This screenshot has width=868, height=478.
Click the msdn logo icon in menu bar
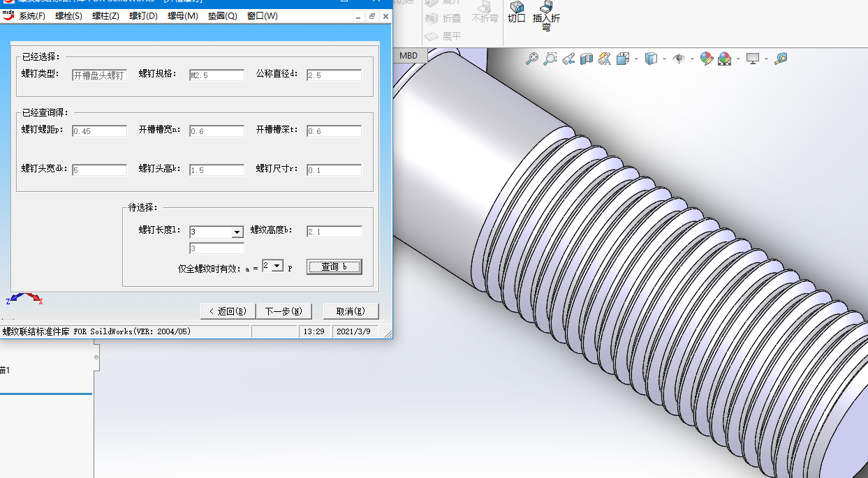(8, 15)
